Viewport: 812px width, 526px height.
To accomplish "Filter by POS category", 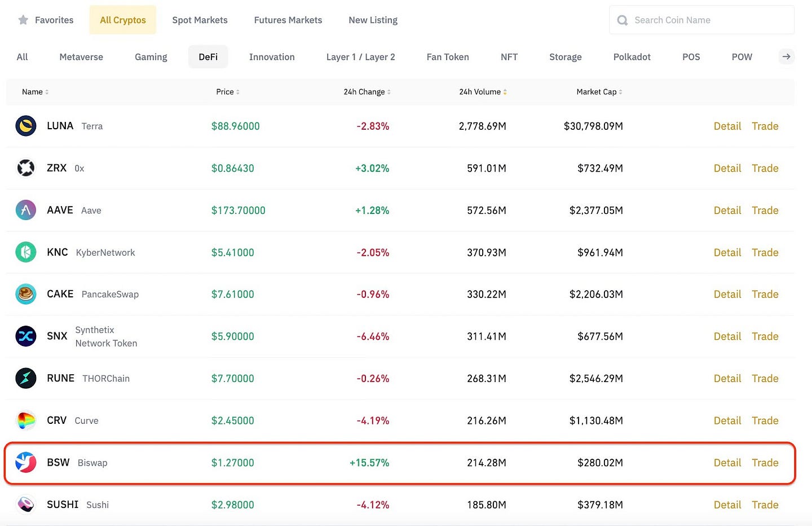I will click(691, 57).
